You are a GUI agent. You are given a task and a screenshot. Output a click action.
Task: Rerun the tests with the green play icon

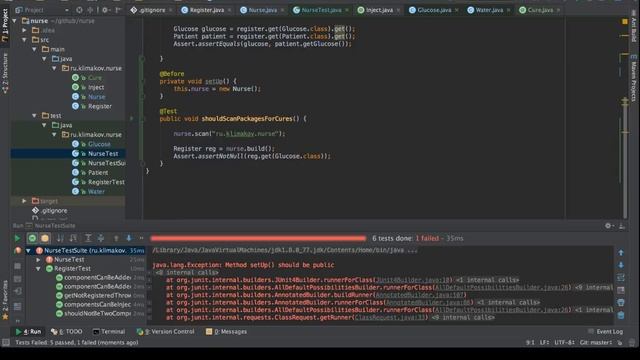click(x=17, y=238)
